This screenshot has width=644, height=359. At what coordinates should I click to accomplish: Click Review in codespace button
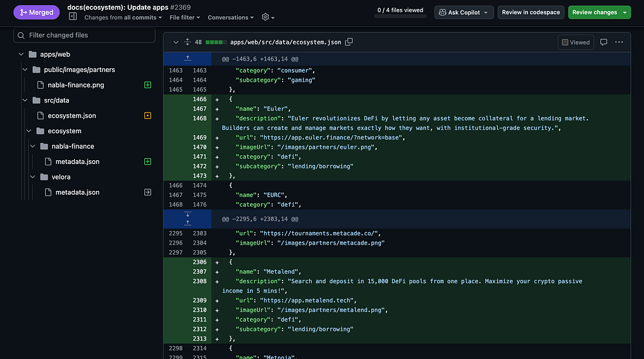point(531,12)
